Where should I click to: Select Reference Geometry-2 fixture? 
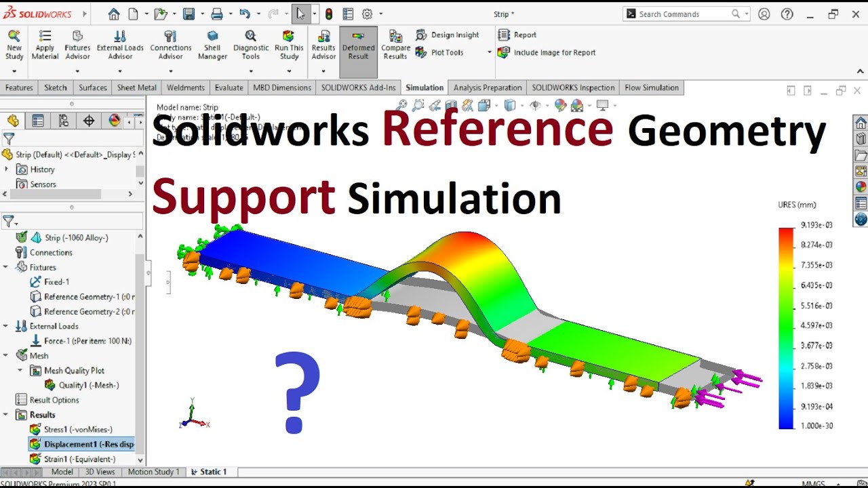tap(83, 312)
